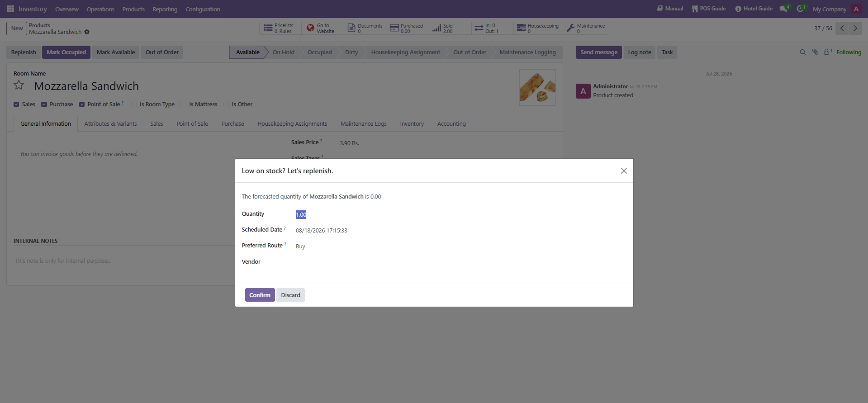Edit the Quantity input field
This screenshot has width=868, height=403.
[361, 214]
